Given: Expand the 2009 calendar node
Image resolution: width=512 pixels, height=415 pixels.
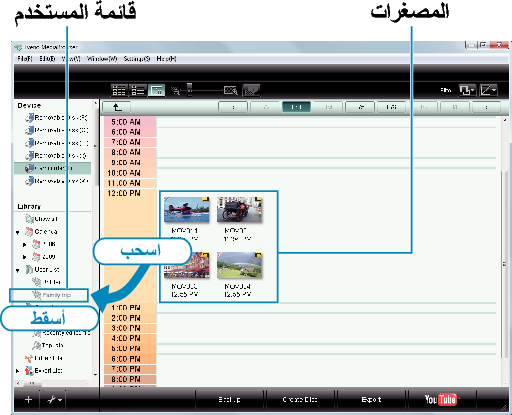Looking at the screenshot, I should tap(24, 257).
